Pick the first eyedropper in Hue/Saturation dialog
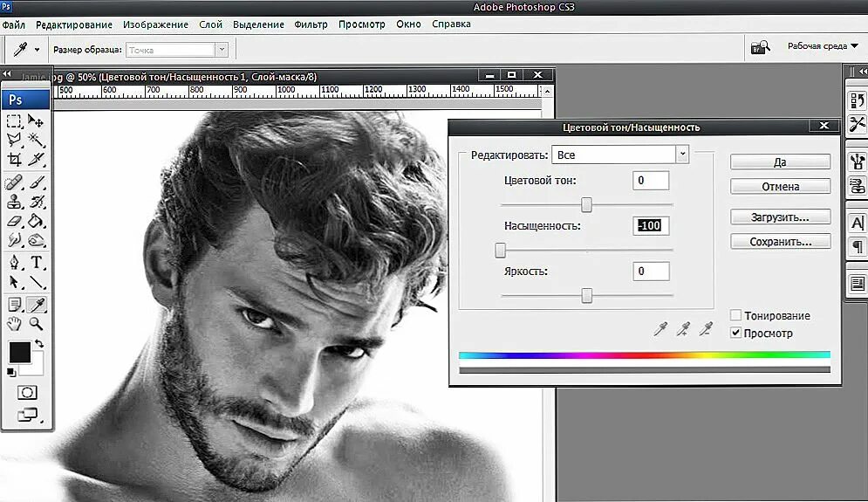The width and height of the screenshot is (868, 502). coord(660,329)
